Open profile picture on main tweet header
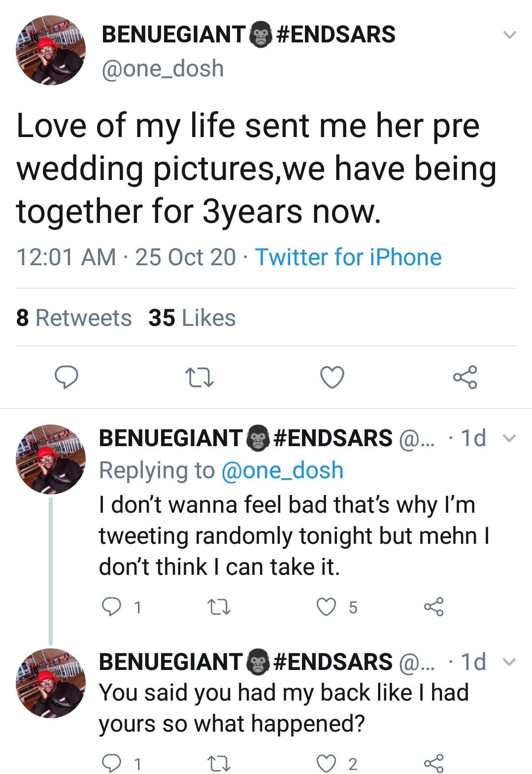This screenshot has width=532, height=774. coord(51,50)
